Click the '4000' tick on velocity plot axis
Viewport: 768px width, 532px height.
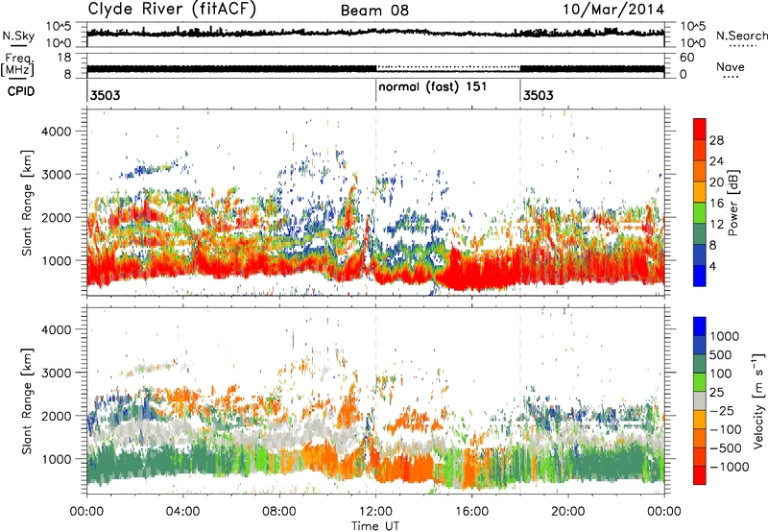tap(56, 329)
